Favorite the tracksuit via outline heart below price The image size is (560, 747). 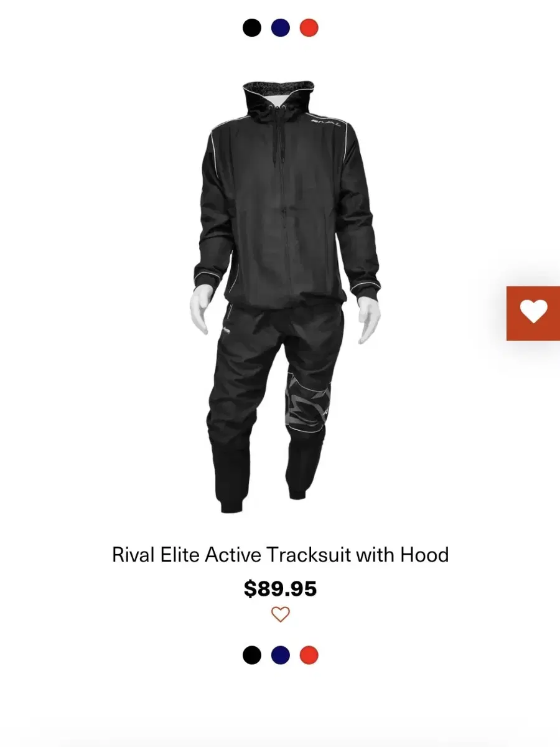[281, 614]
